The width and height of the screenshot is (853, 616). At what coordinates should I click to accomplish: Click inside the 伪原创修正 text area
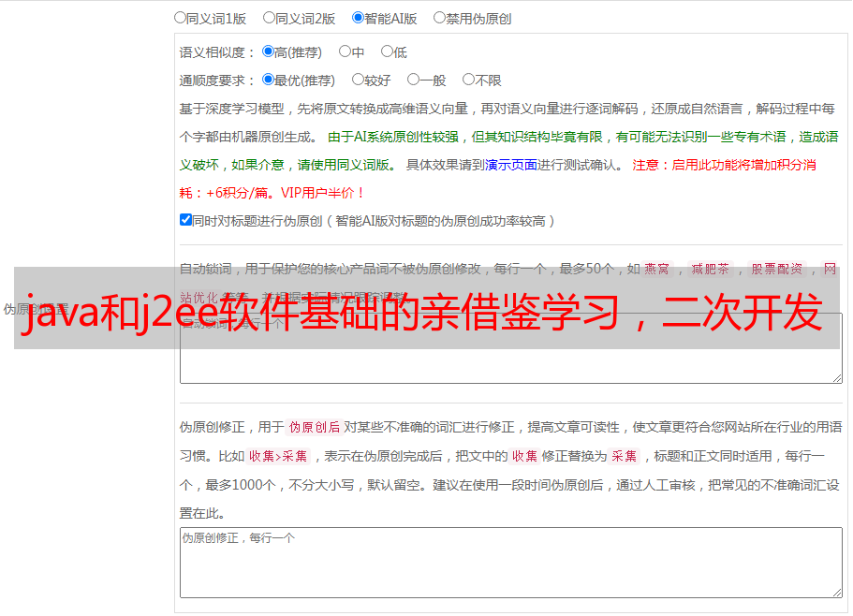coord(511,563)
